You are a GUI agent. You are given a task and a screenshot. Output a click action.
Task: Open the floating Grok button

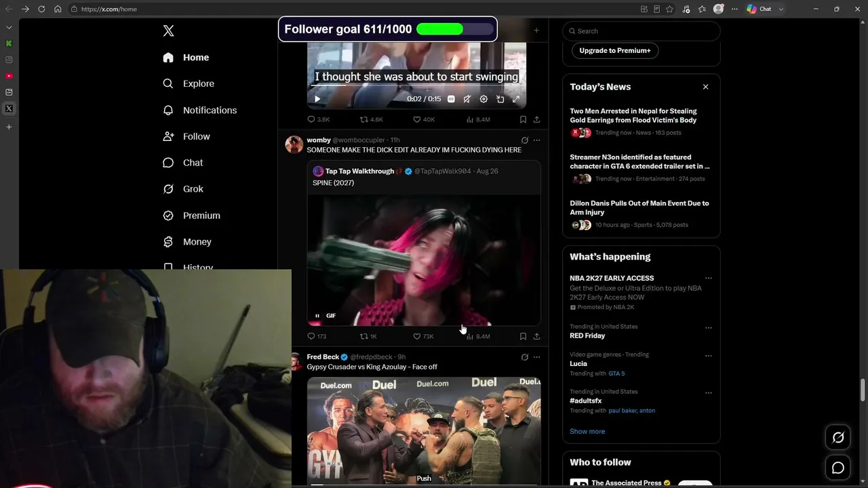coord(838,438)
